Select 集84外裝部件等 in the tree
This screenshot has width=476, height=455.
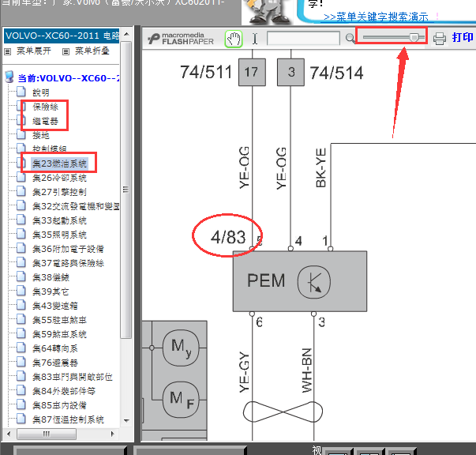pyautogui.click(x=64, y=391)
